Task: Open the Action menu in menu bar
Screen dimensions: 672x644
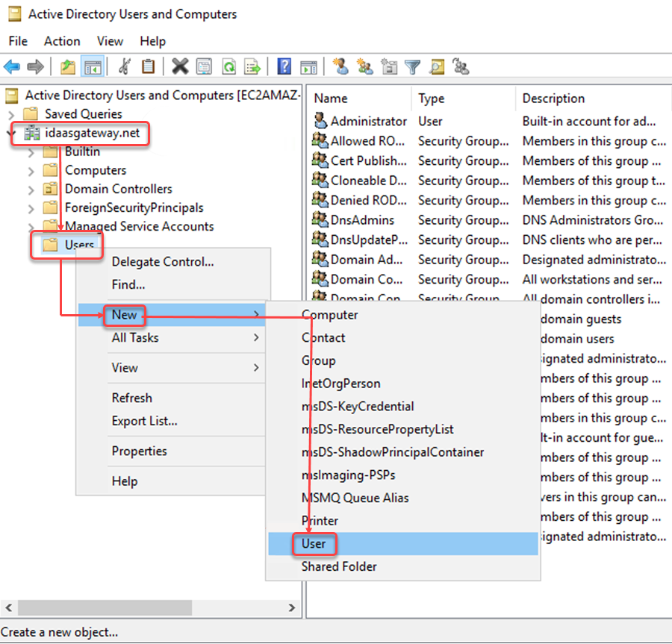Action: (61, 41)
